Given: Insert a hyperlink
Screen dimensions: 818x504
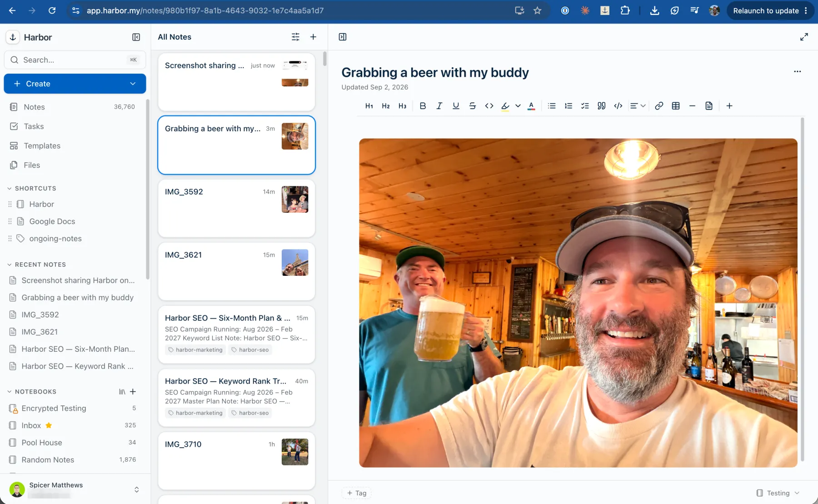Looking at the screenshot, I should click(659, 106).
